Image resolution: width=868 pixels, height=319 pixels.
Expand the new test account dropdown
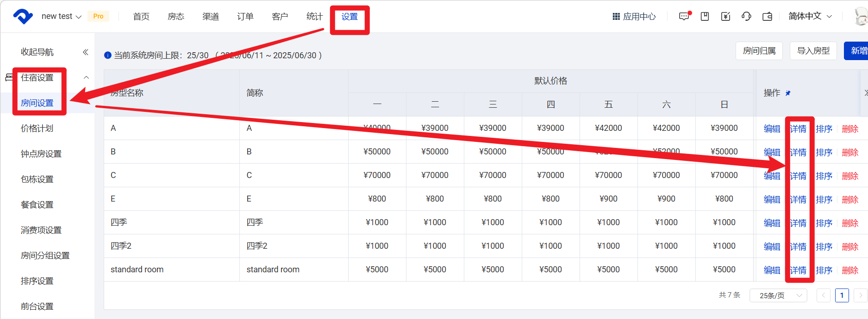61,17
